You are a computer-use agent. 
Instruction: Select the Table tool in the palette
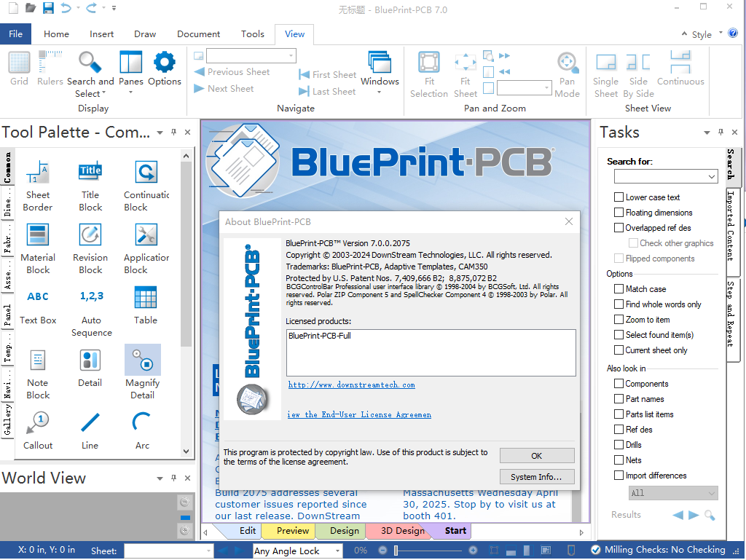(x=146, y=298)
